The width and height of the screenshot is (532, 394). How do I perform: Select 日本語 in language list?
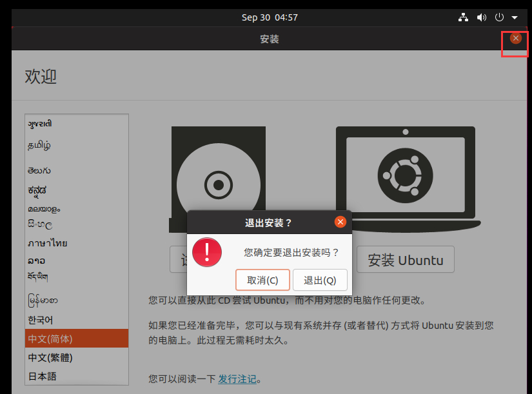click(x=77, y=376)
